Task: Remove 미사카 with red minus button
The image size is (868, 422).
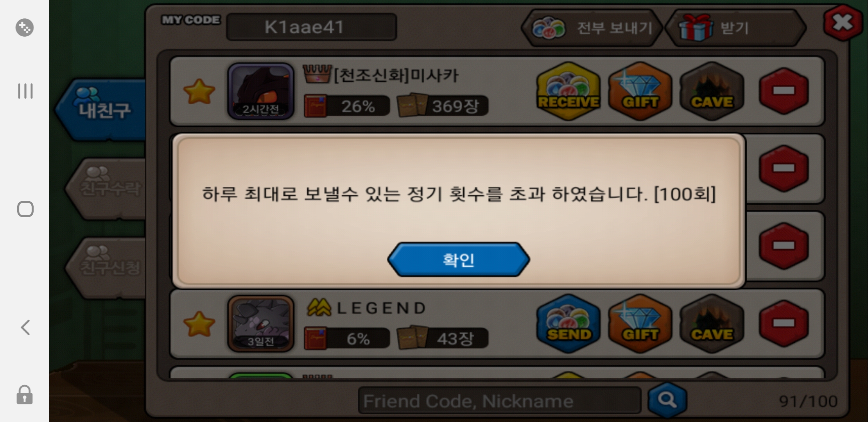Action: [x=784, y=91]
